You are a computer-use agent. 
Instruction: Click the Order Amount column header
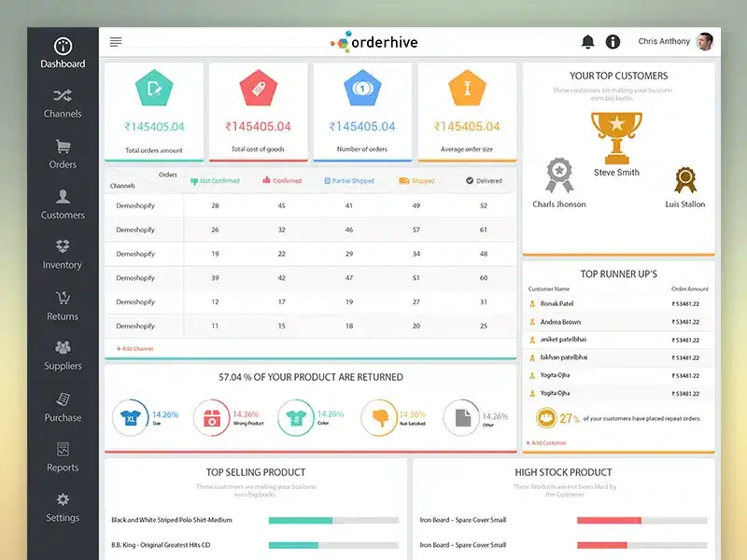click(x=690, y=289)
